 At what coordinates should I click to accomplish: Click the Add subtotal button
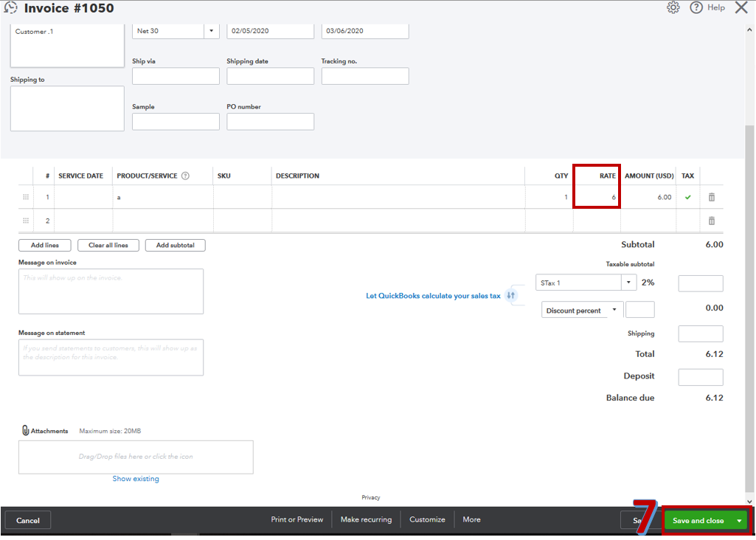coord(175,245)
